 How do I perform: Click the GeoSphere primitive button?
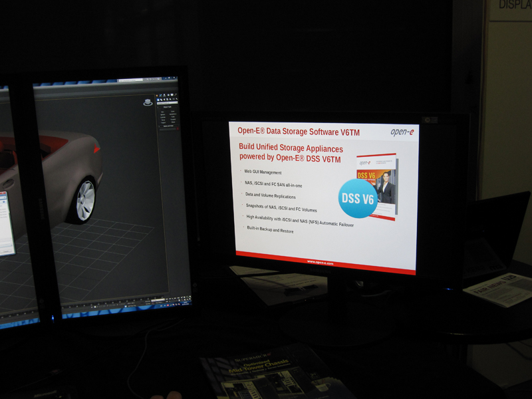coord(173,114)
